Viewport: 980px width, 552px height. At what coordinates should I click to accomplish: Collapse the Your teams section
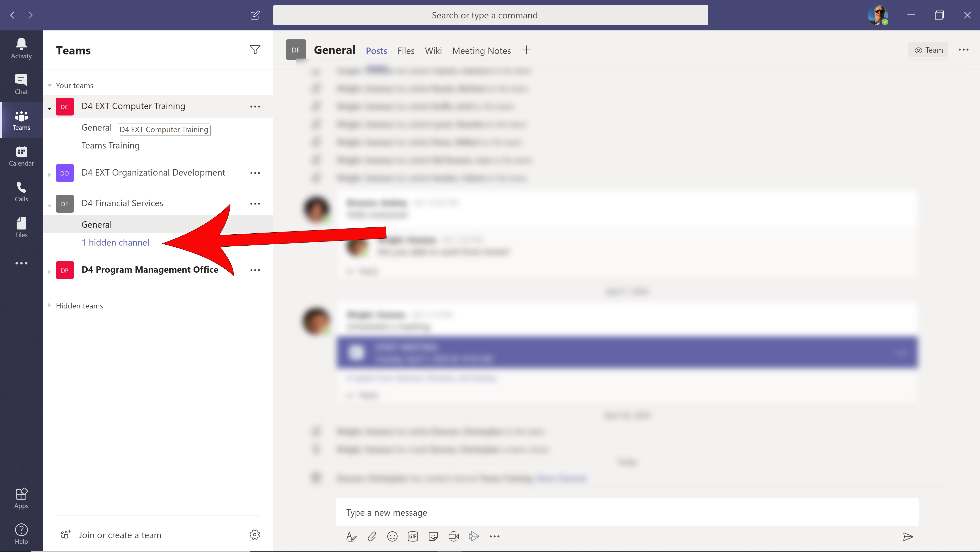[50, 85]
